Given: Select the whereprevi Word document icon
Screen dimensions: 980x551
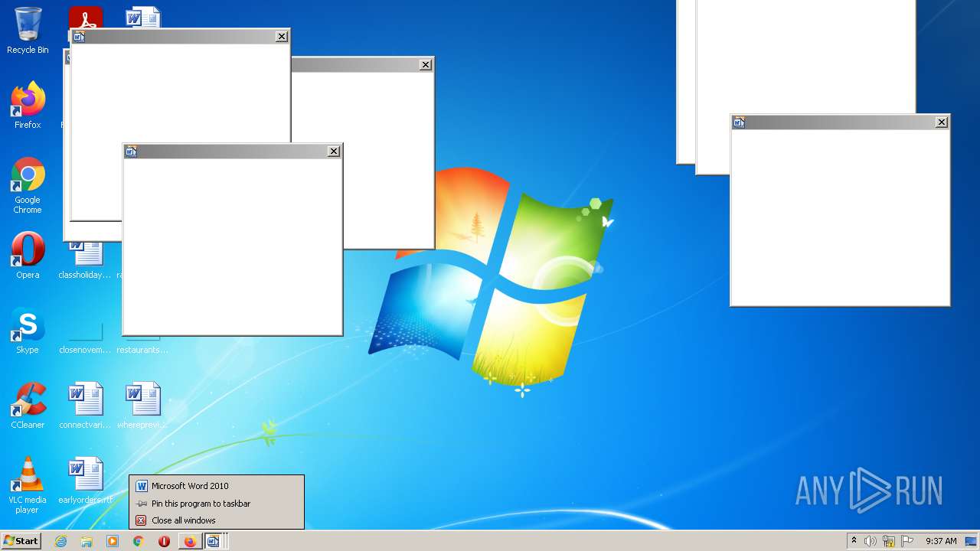Looking at the screenshot, I should tap(142, 406).
